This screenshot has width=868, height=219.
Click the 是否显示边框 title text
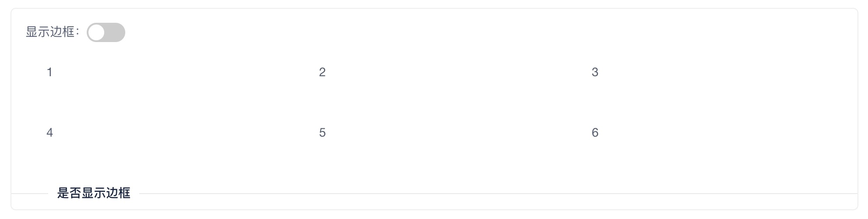(94, 193)
